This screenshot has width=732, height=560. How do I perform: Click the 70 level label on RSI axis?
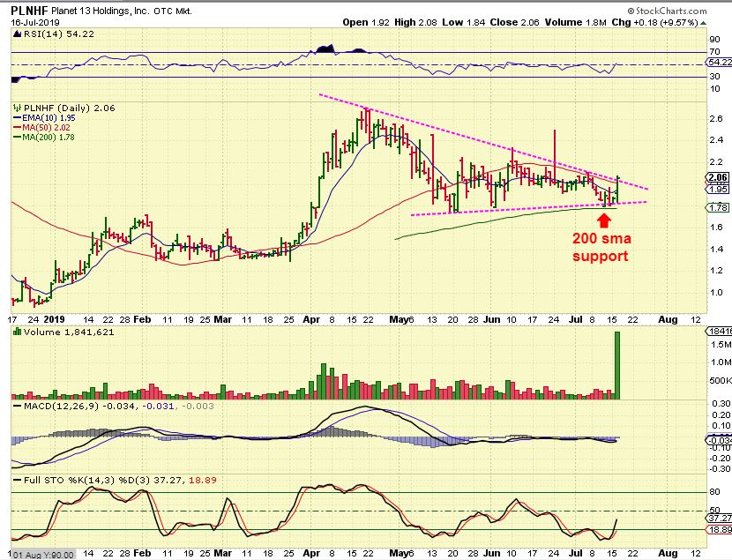pos(714,52)
